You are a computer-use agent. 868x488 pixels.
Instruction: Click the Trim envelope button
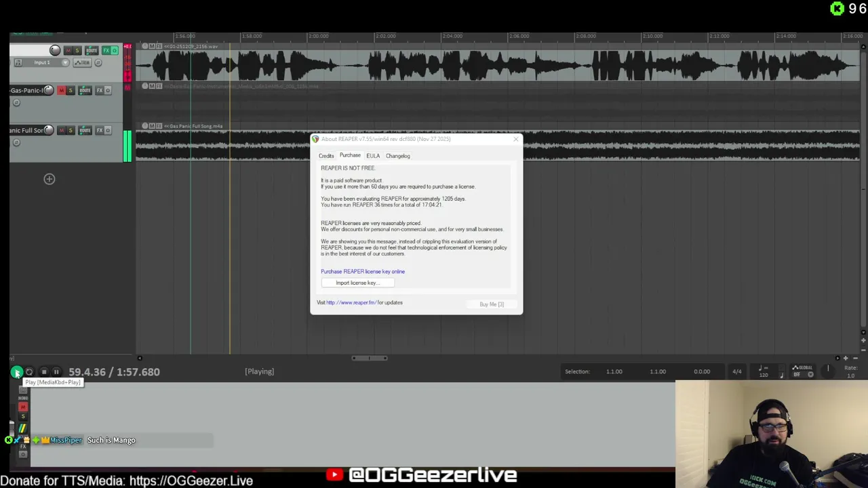82,62
